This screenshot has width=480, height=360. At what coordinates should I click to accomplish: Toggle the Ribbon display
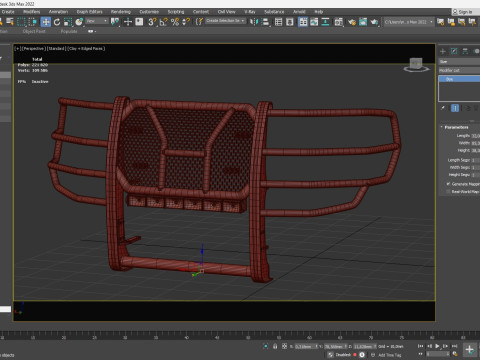tap(303, 22)
